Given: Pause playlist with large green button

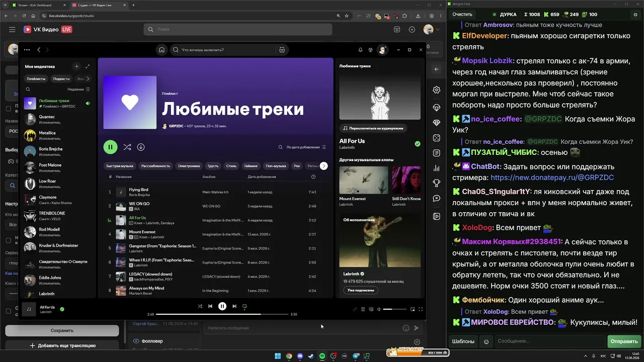Looking at the screenshot, I should pyautogui.click(x=110, y=147).
